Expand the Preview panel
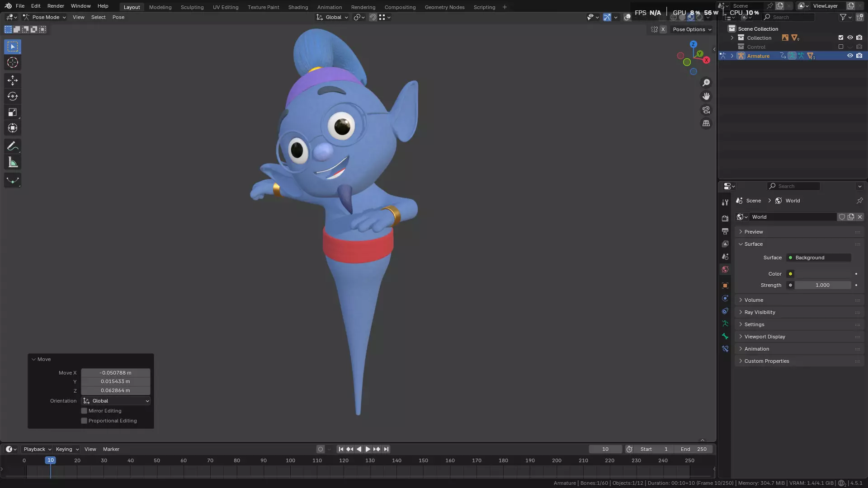Image resolution: width=868 pixels, height=488 pixels. [x=799, y=232]
